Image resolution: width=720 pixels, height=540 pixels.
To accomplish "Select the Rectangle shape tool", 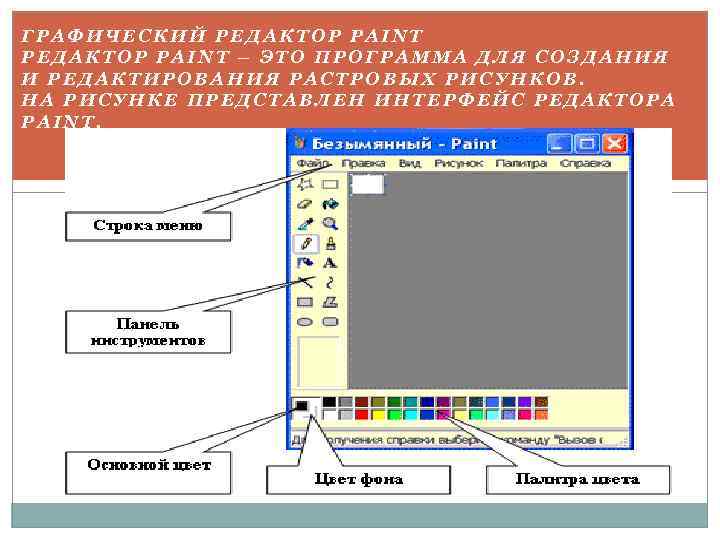I will coord(305,302).
